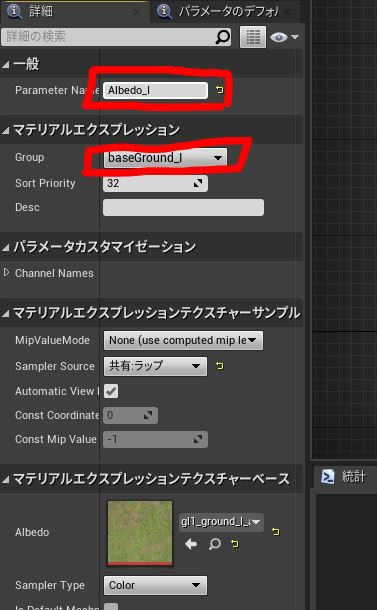Click the Albedo grass texture thumbnail
The image size is (377, 610).
tap(140, 533)
